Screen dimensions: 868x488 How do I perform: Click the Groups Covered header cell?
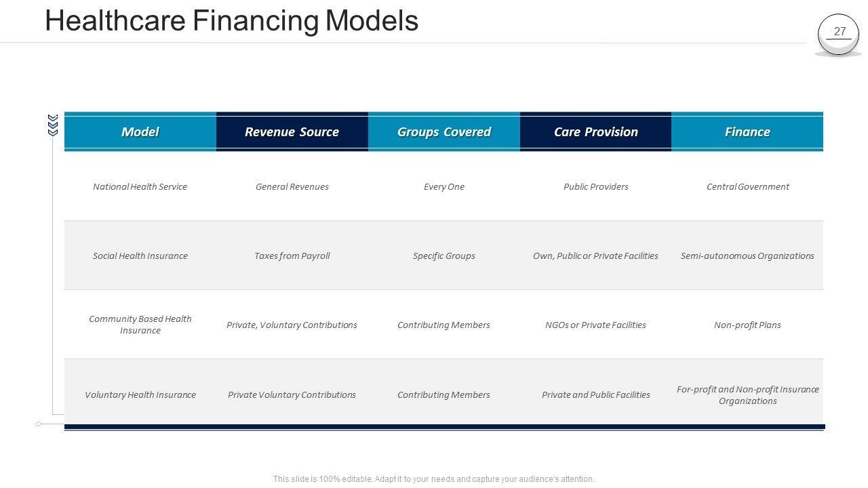pyautogui.click(x=443, y=132)
